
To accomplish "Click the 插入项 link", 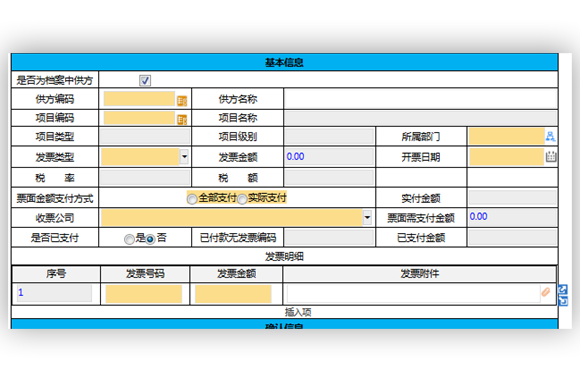I will click(298, 312).
